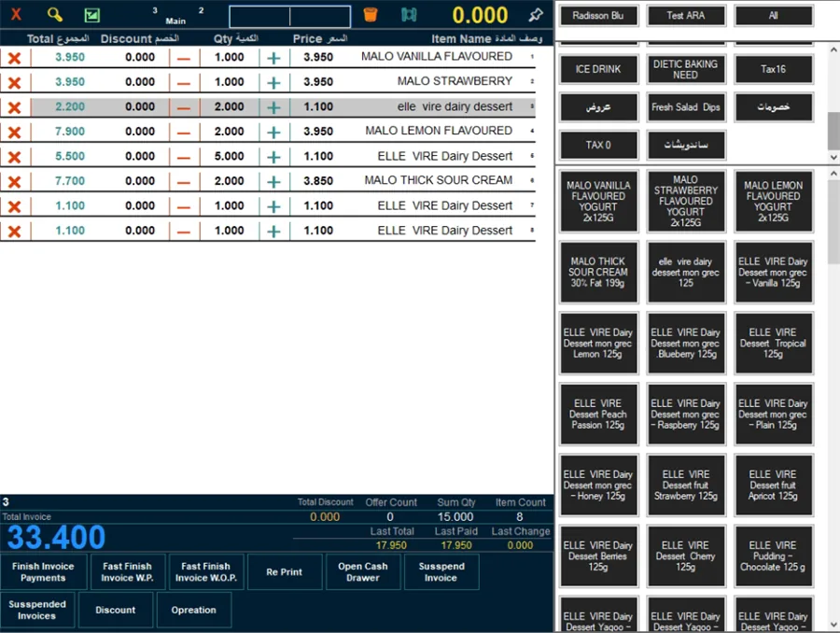This screenshot has height=633, width=840.
Task: Open the ساندويشات sandwiches category
Action: [686, 146]
